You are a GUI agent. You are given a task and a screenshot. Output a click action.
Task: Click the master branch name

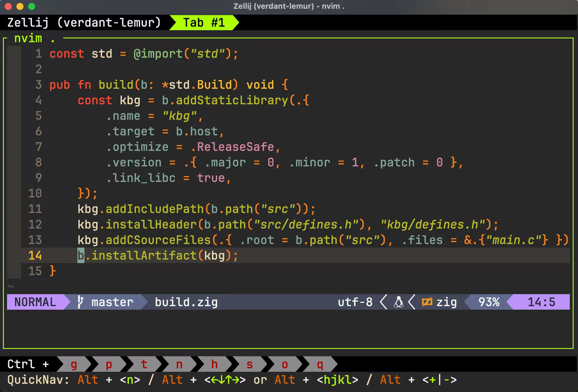click(x=112, y=302)
